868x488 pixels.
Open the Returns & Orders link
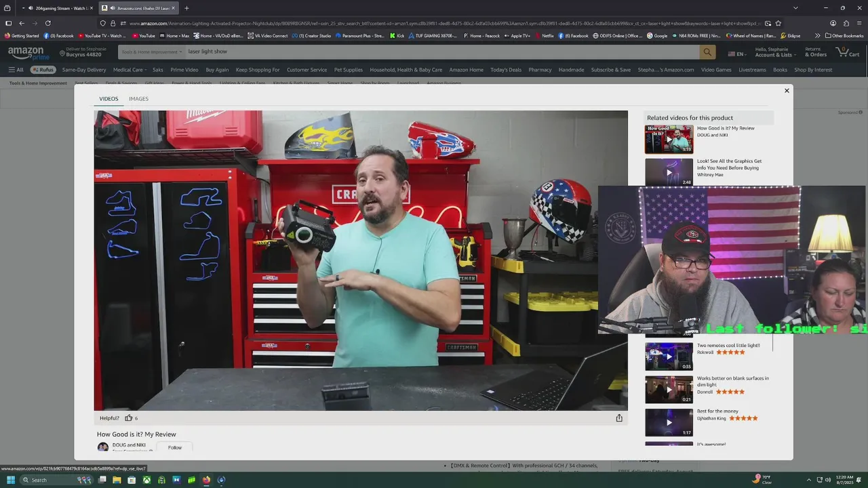tap(816, 52)
